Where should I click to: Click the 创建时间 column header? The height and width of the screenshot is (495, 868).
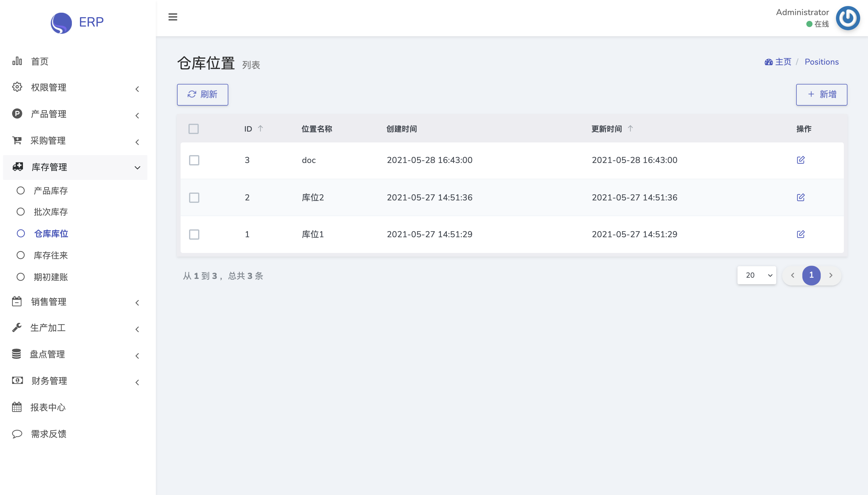tap(401, 129)
